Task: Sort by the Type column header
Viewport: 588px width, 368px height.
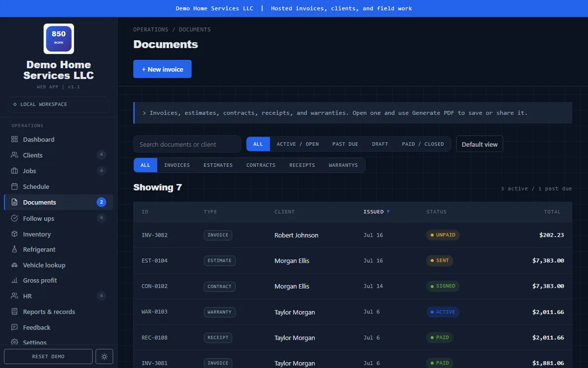Action: tap(210, 212)
